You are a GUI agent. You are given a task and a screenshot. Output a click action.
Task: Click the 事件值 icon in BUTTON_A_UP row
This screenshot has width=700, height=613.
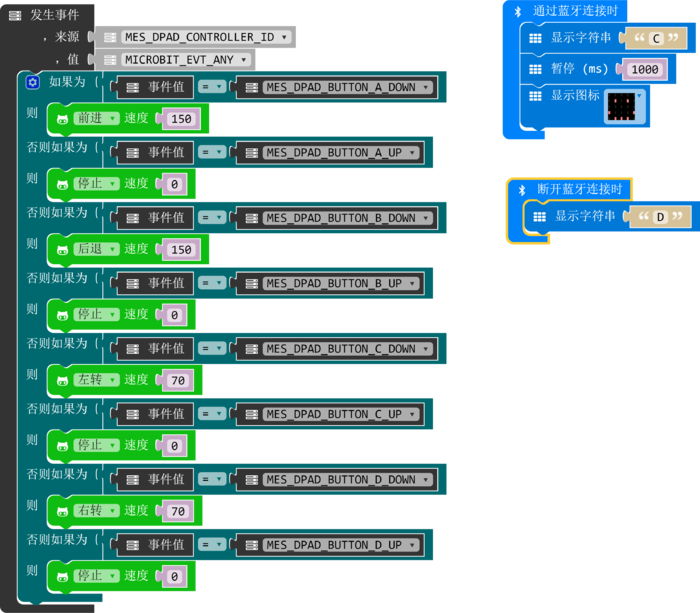(x=133, y=153)
